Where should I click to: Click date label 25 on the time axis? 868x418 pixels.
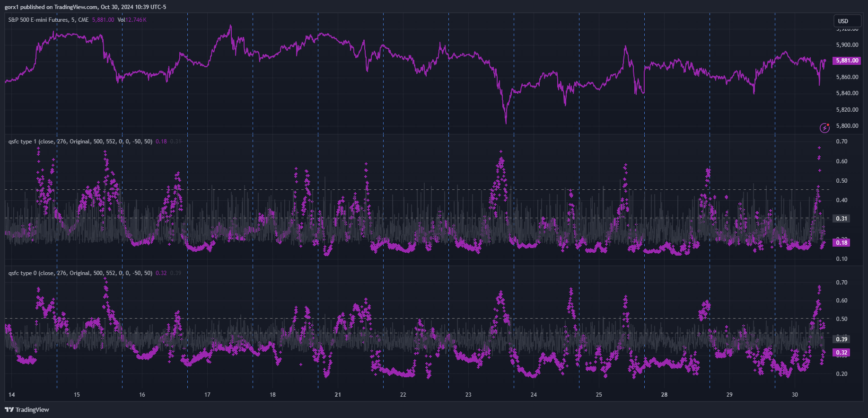click(599, 395)
